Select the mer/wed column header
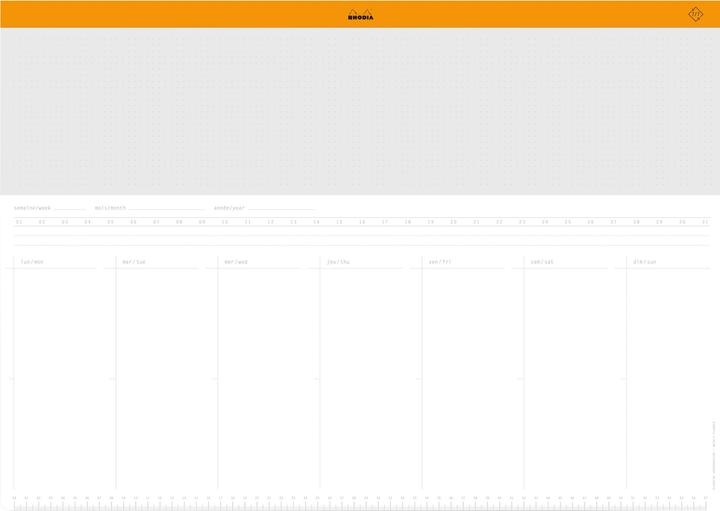Image resolution: width=720 pixels, height=511 pixels. pyautogui.click(x=236, y=262)
